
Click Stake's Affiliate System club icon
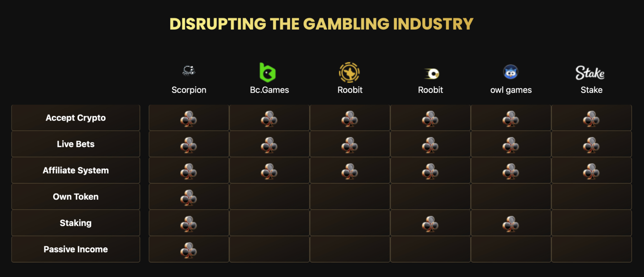pyautogui.click(x=591, y=171)
